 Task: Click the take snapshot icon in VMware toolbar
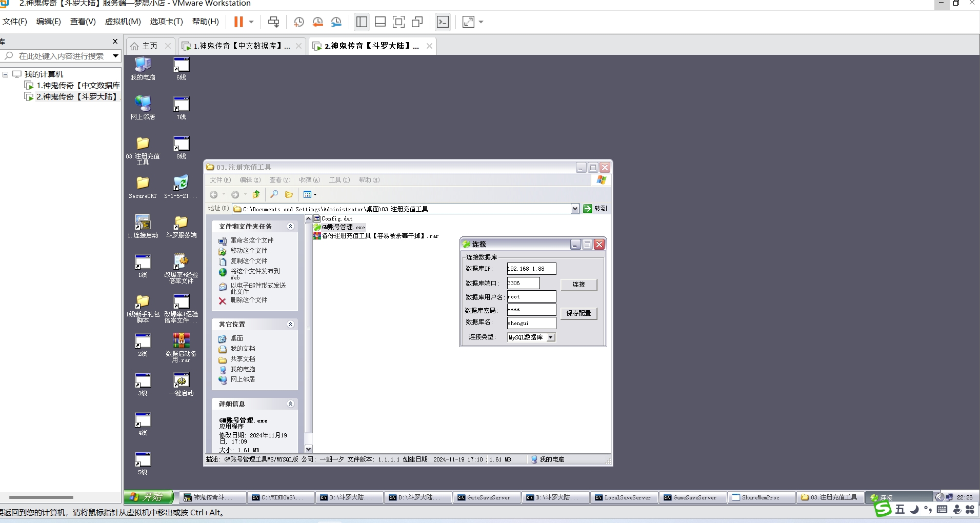coord(299,22)
